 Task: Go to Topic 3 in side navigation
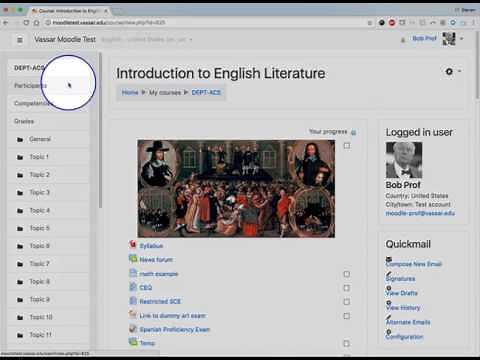(49, 193)
